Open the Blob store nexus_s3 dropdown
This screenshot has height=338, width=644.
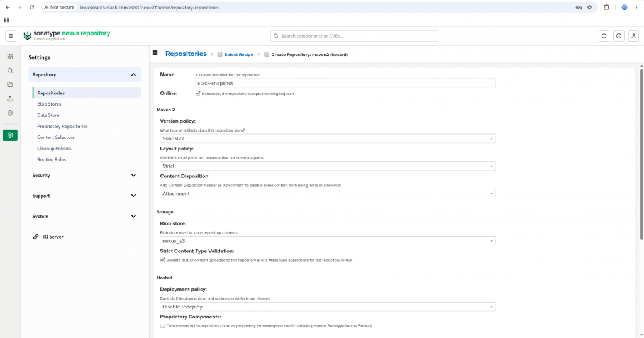tap(327, 241)
